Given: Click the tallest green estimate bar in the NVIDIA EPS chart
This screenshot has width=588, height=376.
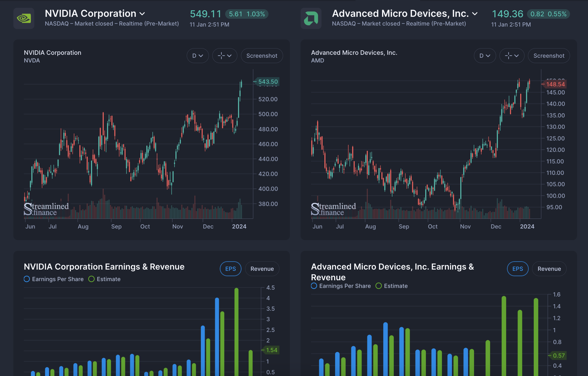Looking at the screenshot, I should [x=236, y=330].
